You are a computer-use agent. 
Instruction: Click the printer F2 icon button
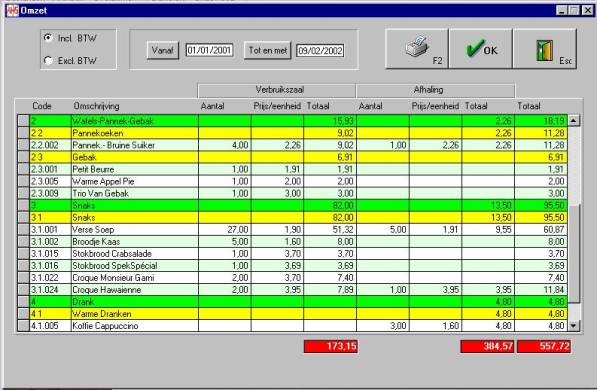click(x=417, y=49)
